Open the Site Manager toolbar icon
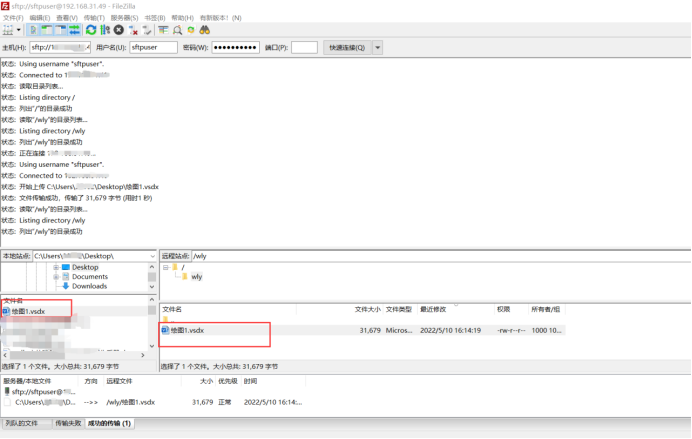 coord(8,30)
